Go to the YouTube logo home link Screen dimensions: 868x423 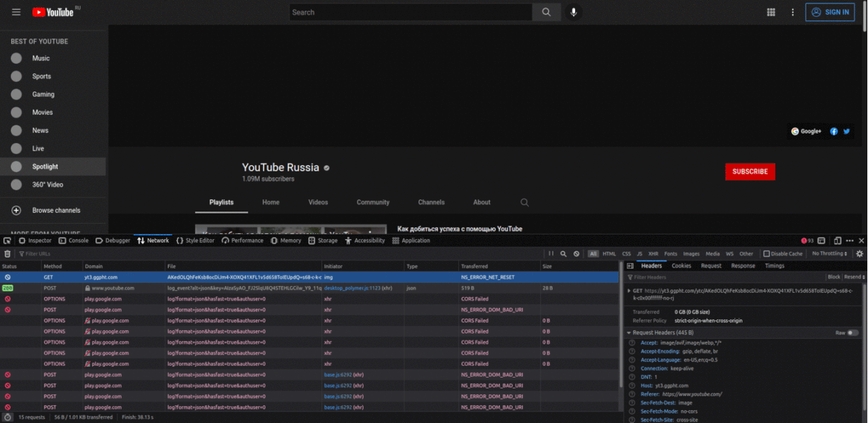(x=53, y=12)
